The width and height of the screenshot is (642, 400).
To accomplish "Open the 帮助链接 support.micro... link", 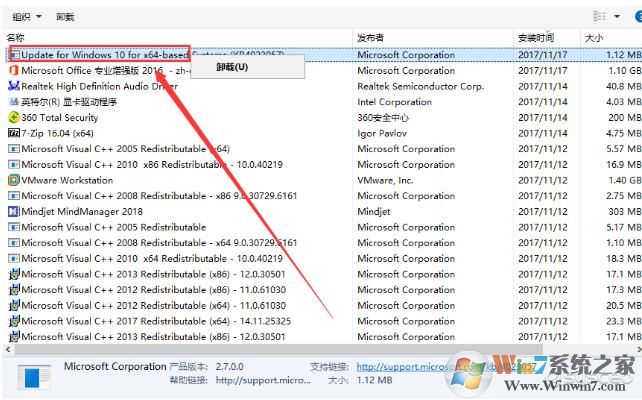I will click(263, 380).
